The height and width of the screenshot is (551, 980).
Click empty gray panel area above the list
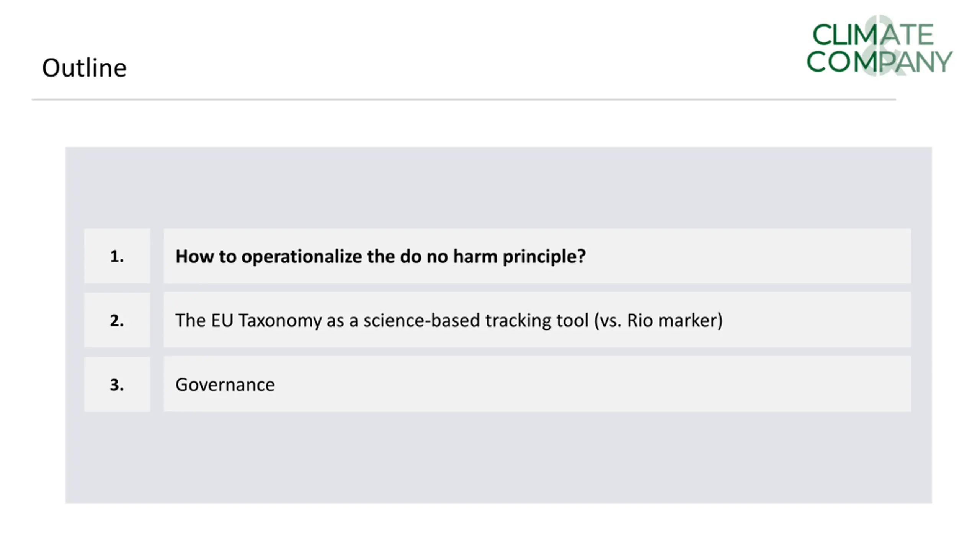click(498, 187)
